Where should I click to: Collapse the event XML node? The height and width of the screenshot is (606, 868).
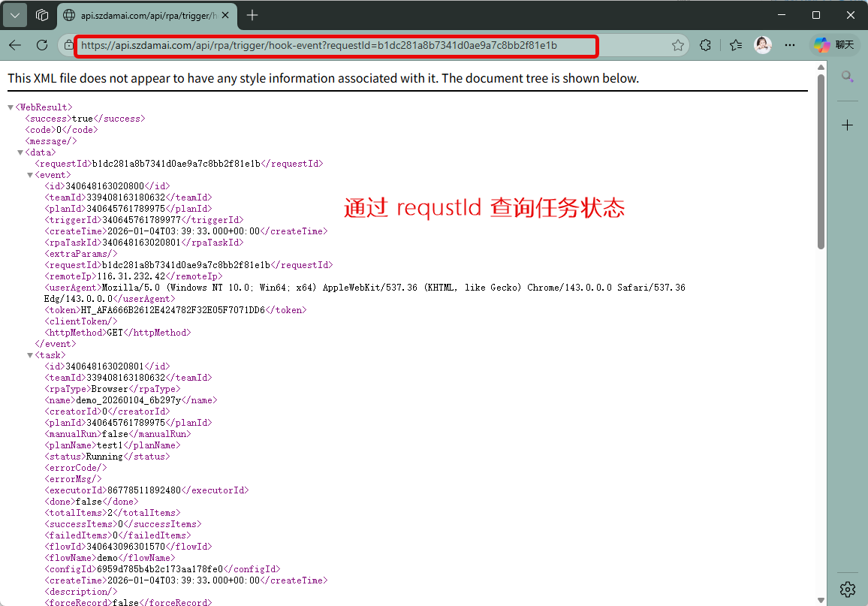tap(30, 175)
